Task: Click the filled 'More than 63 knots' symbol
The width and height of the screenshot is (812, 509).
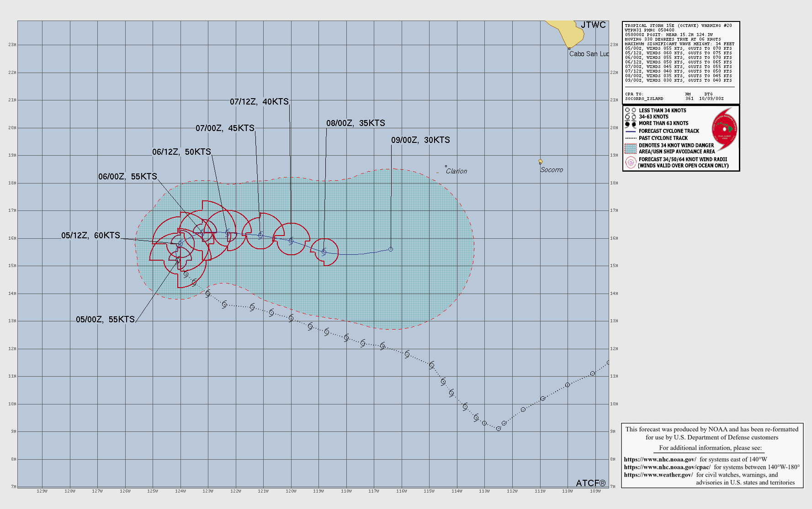Action: (x=631, y=124)
